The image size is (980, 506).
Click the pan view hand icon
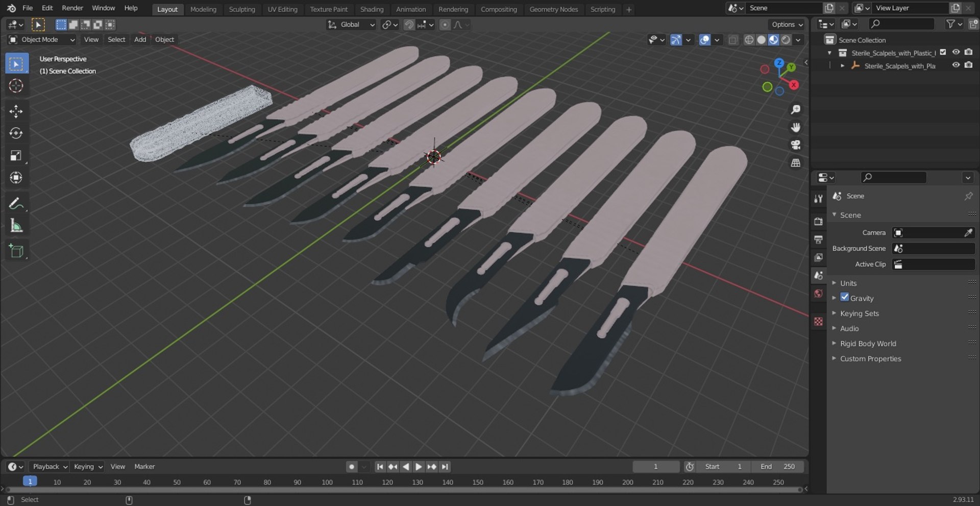click(795, 127)
